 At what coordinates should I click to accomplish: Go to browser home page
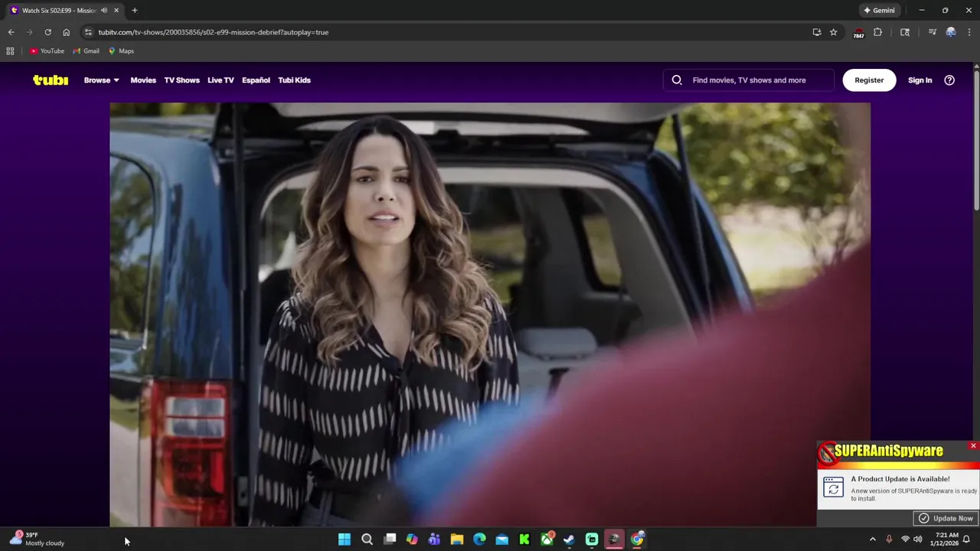tap(66, 32)
